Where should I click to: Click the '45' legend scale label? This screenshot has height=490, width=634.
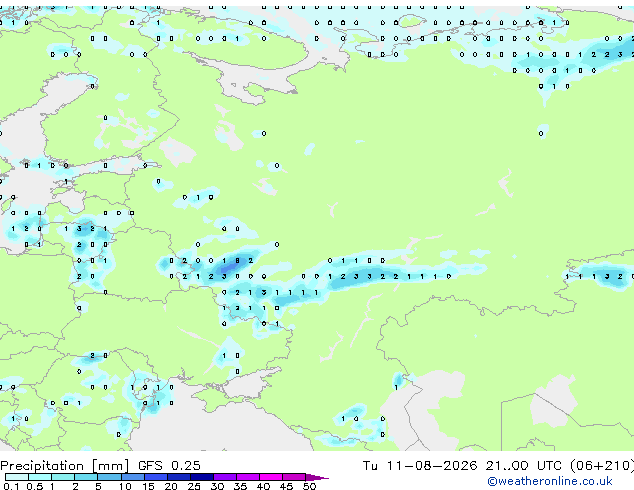(286, 486)
